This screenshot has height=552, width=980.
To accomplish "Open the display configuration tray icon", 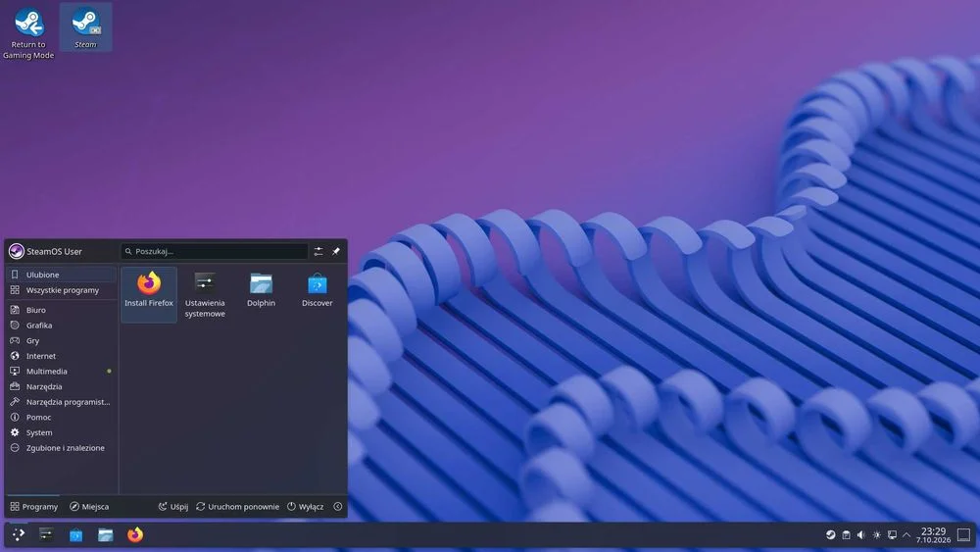I will point(892,534).
